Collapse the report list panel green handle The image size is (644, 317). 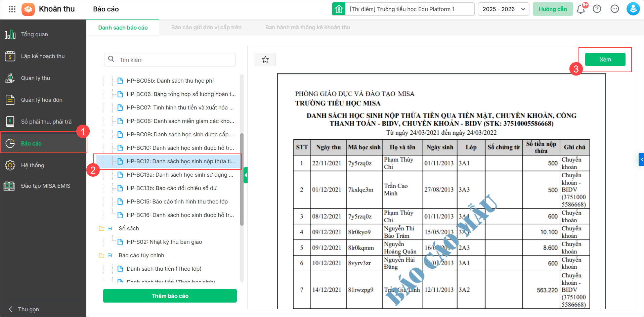(246, 175)
